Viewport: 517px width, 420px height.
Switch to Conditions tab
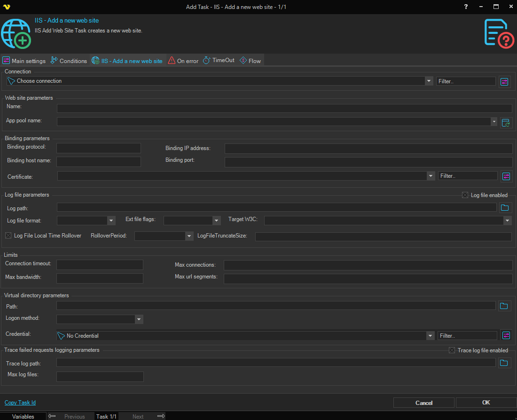coord(69,61)
